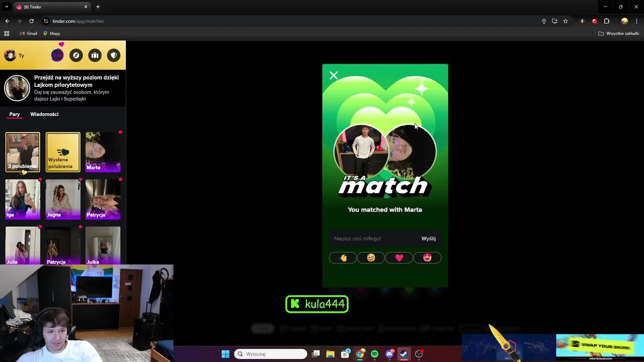The image size is (644, 362).
Task: Click the Wyślij send button
Action: pos(429,238)
